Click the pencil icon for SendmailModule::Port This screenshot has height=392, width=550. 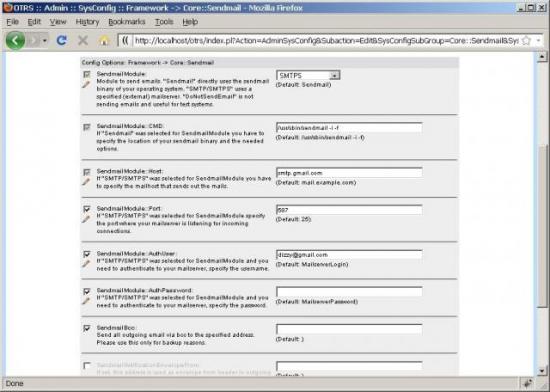pyautogui.click(x=86, y=219)
